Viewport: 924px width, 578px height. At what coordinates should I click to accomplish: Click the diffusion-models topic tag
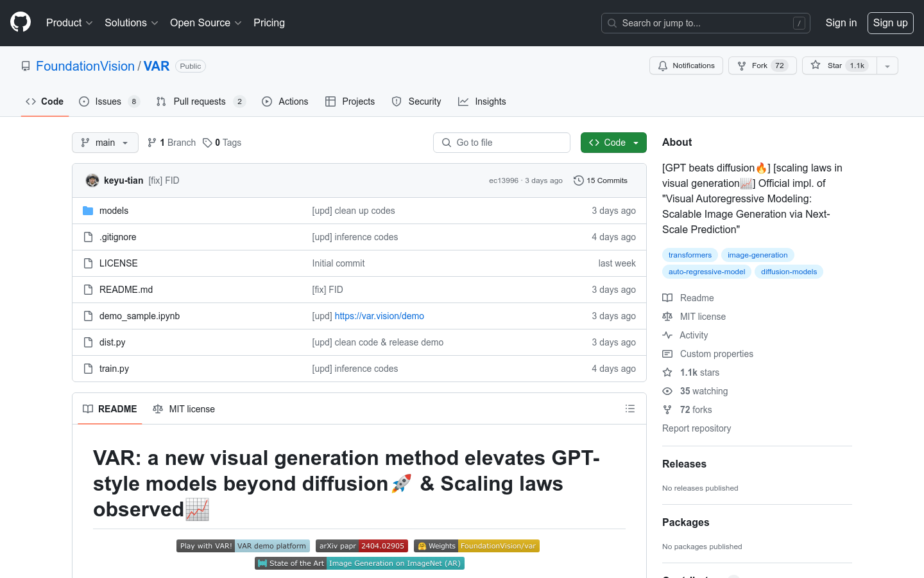tap(789, 272)
